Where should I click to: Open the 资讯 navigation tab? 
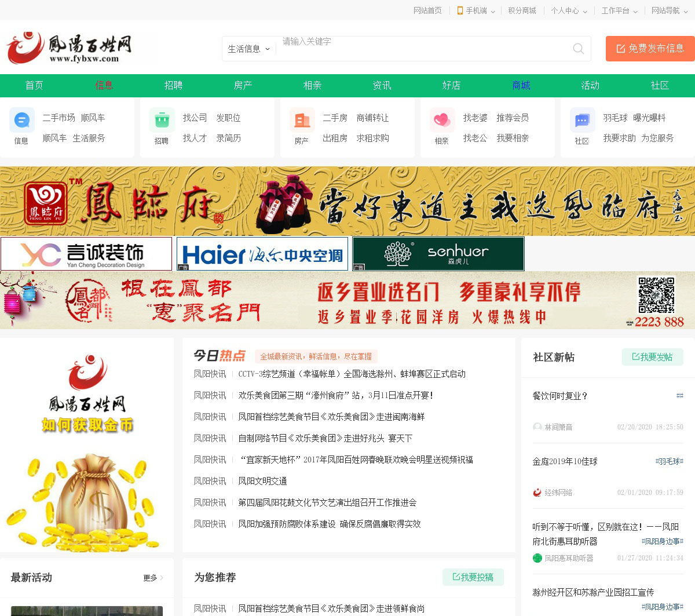(382, 85)
